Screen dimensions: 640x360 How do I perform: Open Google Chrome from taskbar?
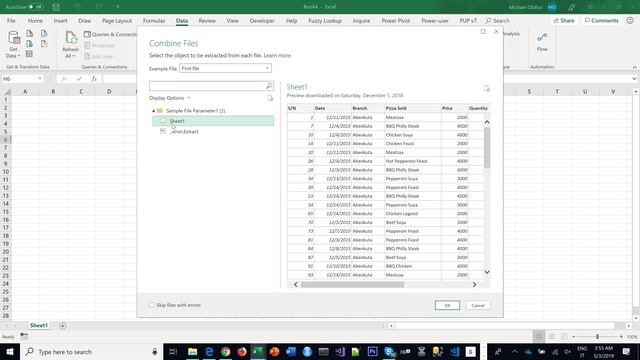click(225, 351)
